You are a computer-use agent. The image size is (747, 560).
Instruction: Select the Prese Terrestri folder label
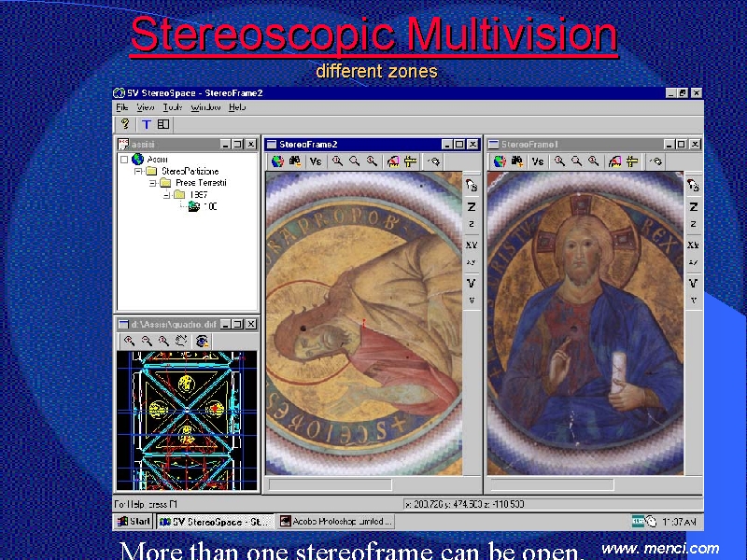[x=201, y=183]
